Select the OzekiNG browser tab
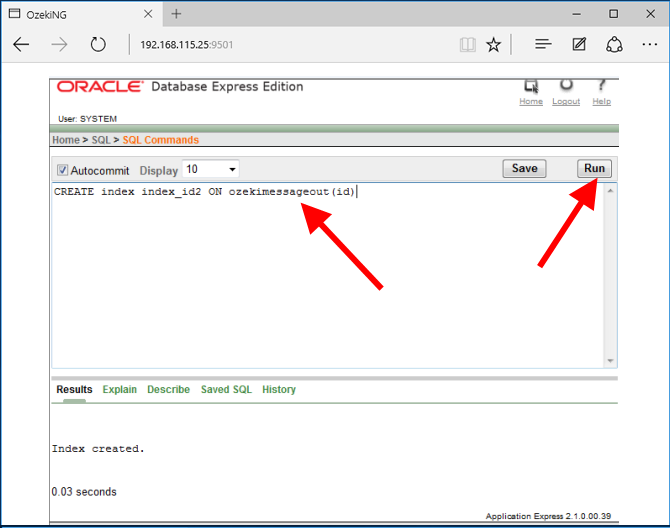 point(81,15)
